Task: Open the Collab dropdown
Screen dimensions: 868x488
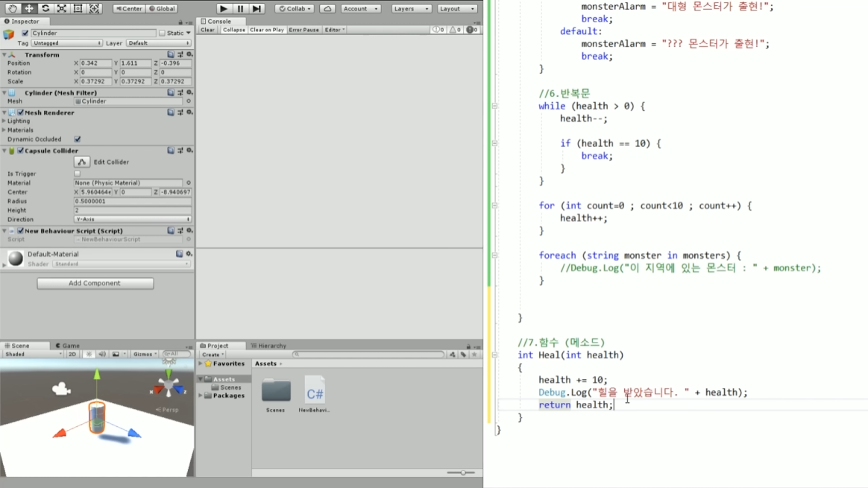Action: pos(295,8)
